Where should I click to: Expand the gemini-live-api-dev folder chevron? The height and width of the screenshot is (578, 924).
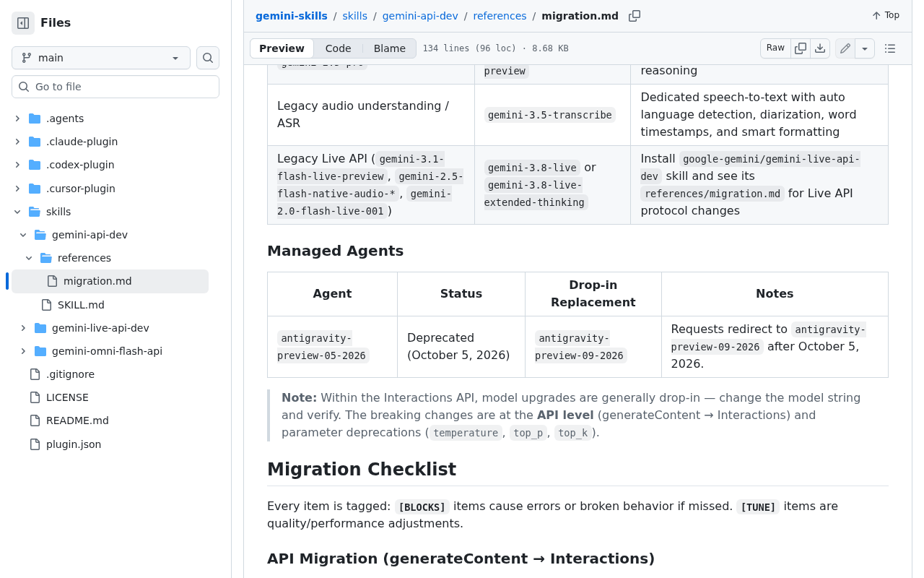pyautogui.click(x=23, y=328)
